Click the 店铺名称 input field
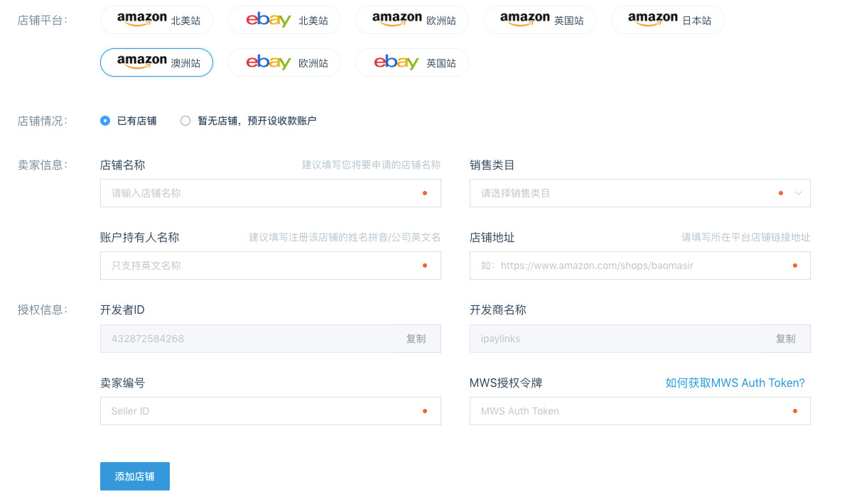This screenshot has width=842, height=504. tap(270, 193)
